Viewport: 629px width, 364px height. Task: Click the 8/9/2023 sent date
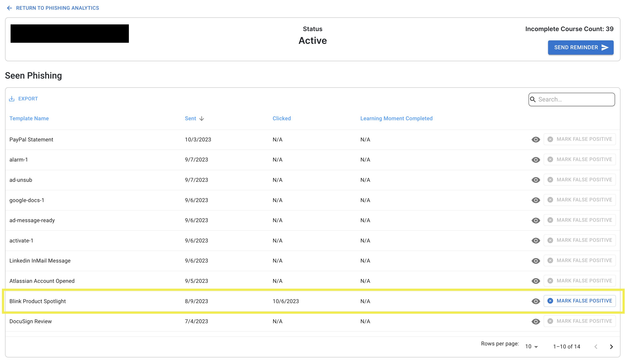click(x=196, y=301)
